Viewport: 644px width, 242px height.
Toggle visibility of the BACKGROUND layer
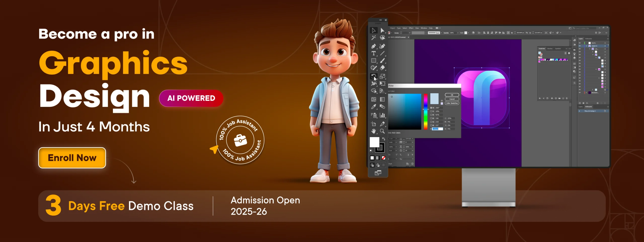tap(580, 93)
